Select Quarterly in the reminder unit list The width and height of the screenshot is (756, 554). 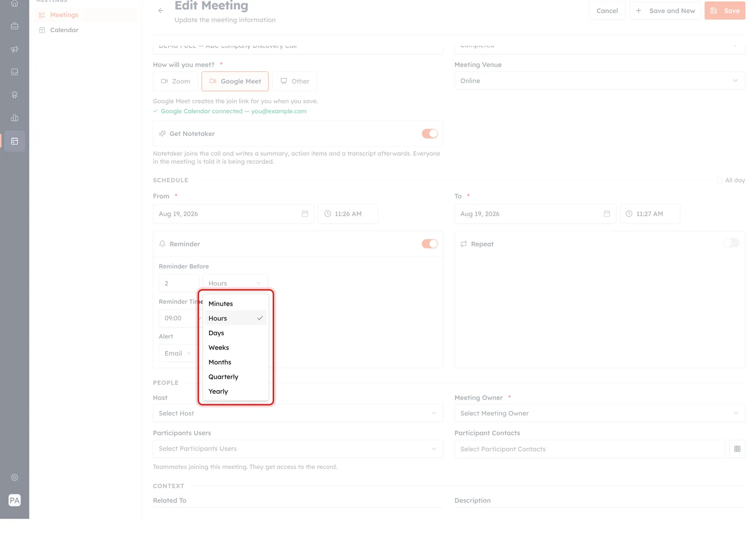(x=236, y=377)
